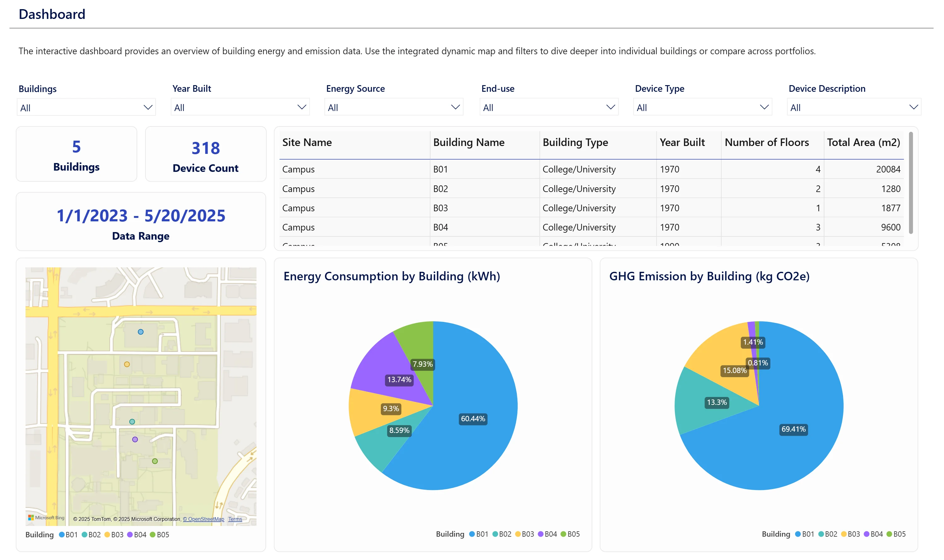The height and width of the screenshot is (560, 944).
Task: Select B01 in Energy Consumption chart legend
Action: 479,534
